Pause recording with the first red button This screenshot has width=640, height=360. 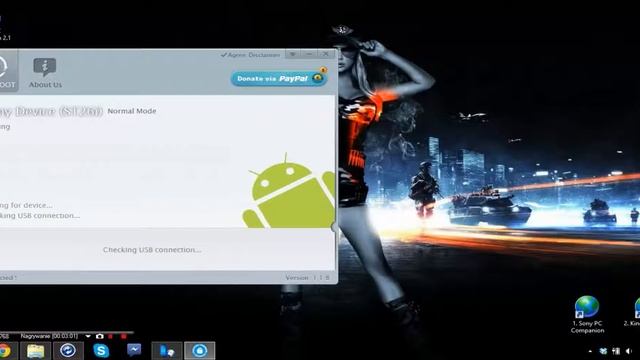(111, 336)
